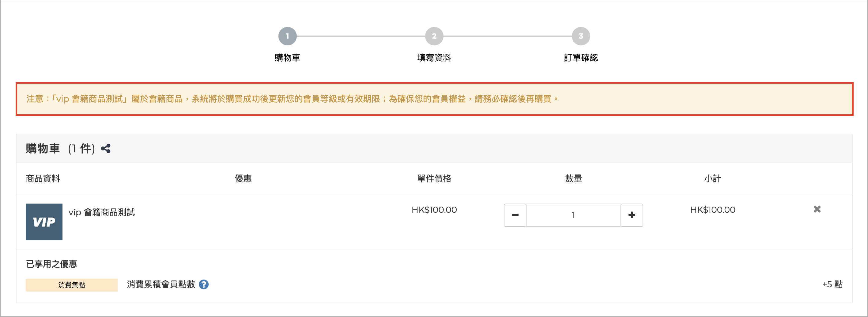Click the 優惠 column header
The height and width of the screenshot is (317, 868).
coord(243,178)
